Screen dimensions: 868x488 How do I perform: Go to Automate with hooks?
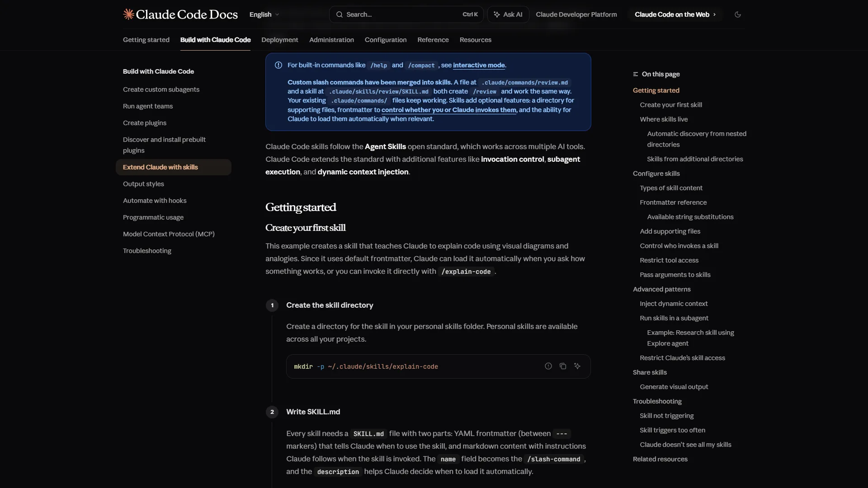[x=174, y=201]
